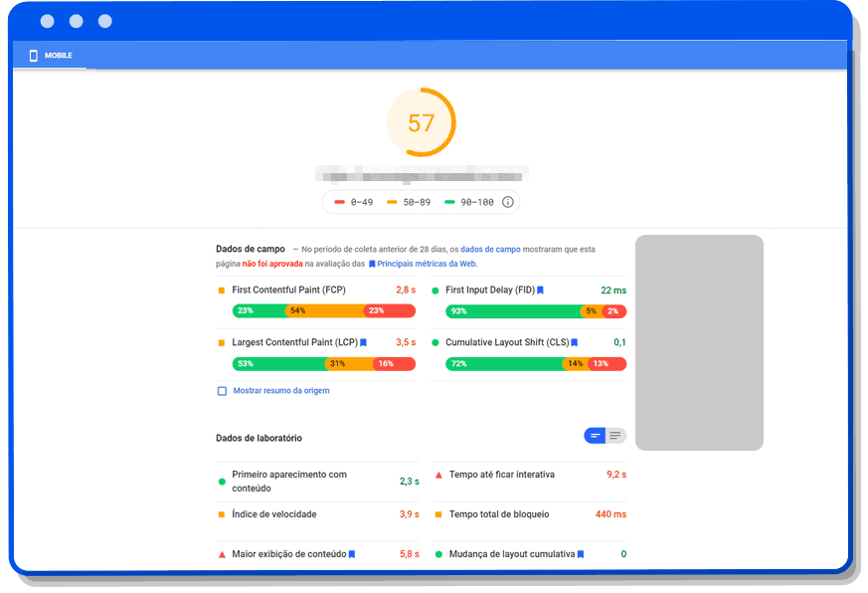Screen dimensions: 868x593
Task: Click the mobile phone icon in the tab
Action: [x=34, y=55]
